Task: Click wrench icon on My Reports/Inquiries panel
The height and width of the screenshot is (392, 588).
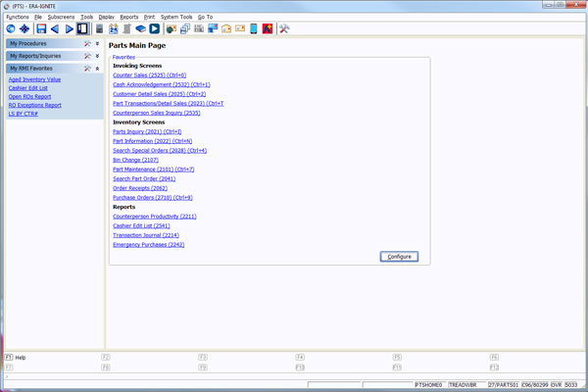Action: [x=87, y=57]
